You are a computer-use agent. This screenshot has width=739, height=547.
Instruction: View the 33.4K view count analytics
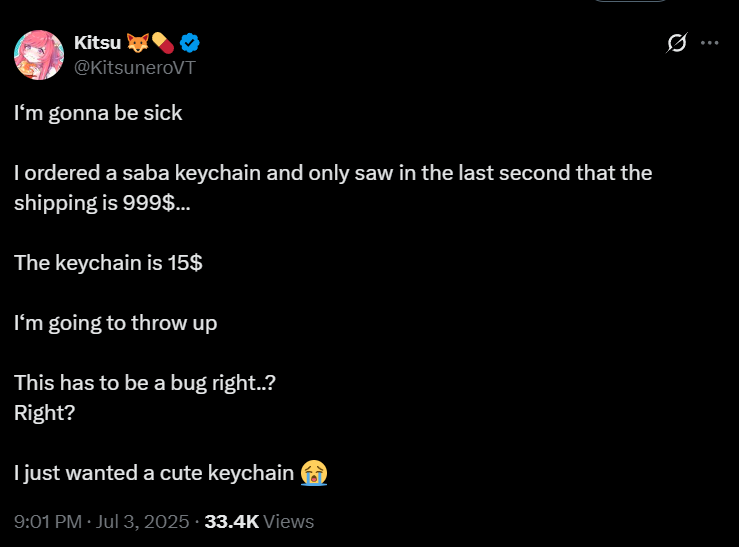click(x=258, y=521)
